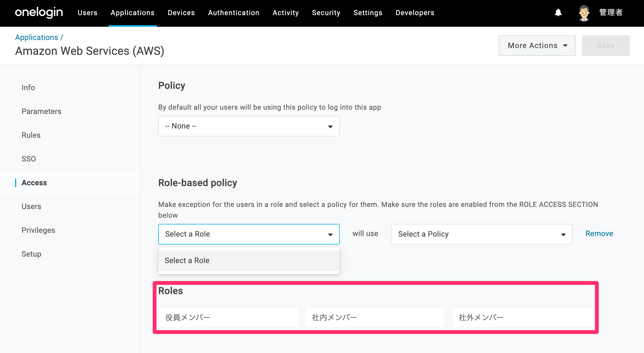Open the default Policy '-- None --' dropdown
Viewport: 644px width, 353px height.
pos(249,126)
